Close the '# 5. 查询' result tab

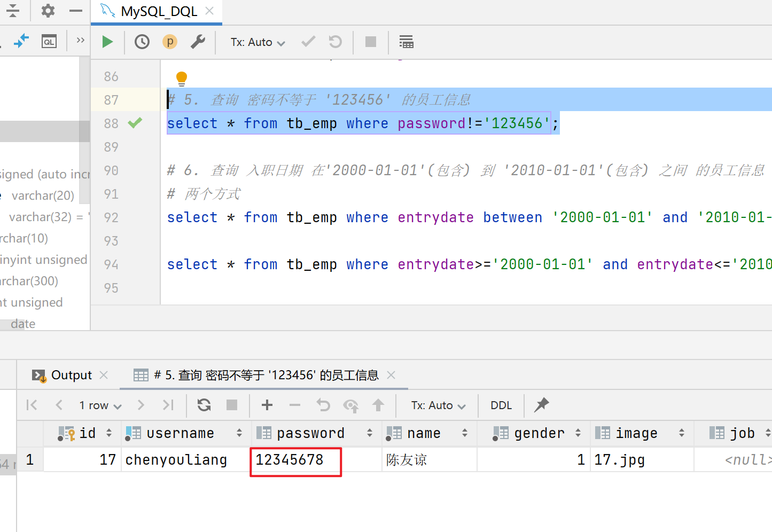coord(391,375)
